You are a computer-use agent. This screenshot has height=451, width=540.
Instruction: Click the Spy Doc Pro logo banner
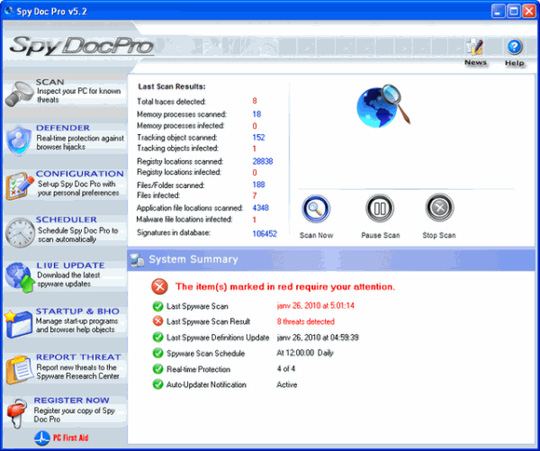[x=81, y=46]
